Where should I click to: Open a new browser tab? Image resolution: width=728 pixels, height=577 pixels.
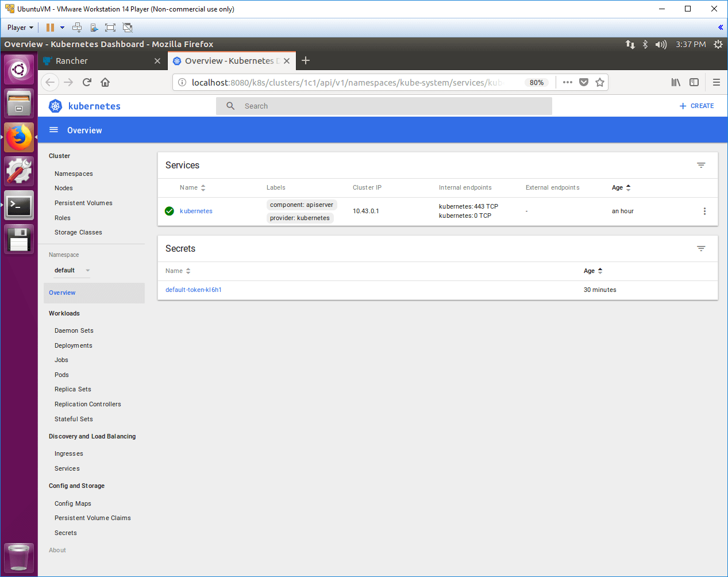coord(306,60)
